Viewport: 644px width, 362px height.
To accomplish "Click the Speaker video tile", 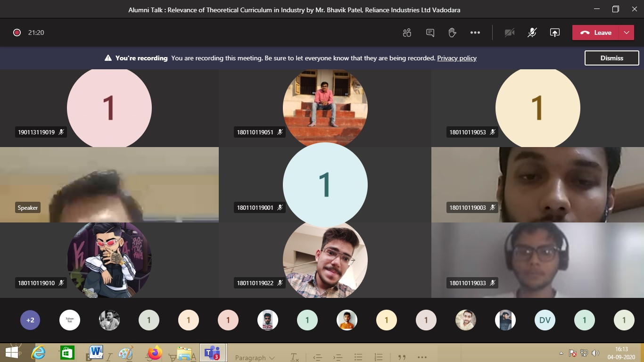I will (x=109, y=185).
